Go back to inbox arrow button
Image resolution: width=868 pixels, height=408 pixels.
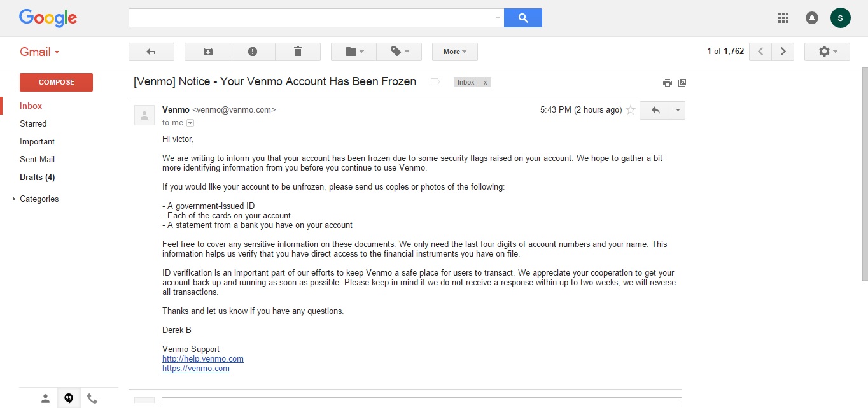pos(151,52)
